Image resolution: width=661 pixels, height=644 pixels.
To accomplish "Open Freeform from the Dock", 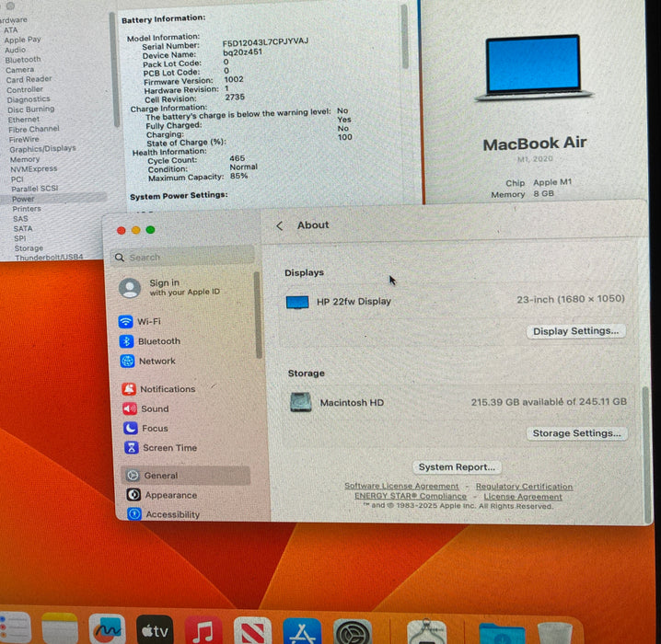I will 107,628.
